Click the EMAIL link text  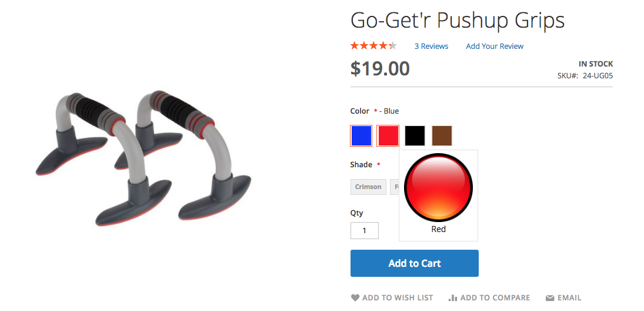pos(569,298)
